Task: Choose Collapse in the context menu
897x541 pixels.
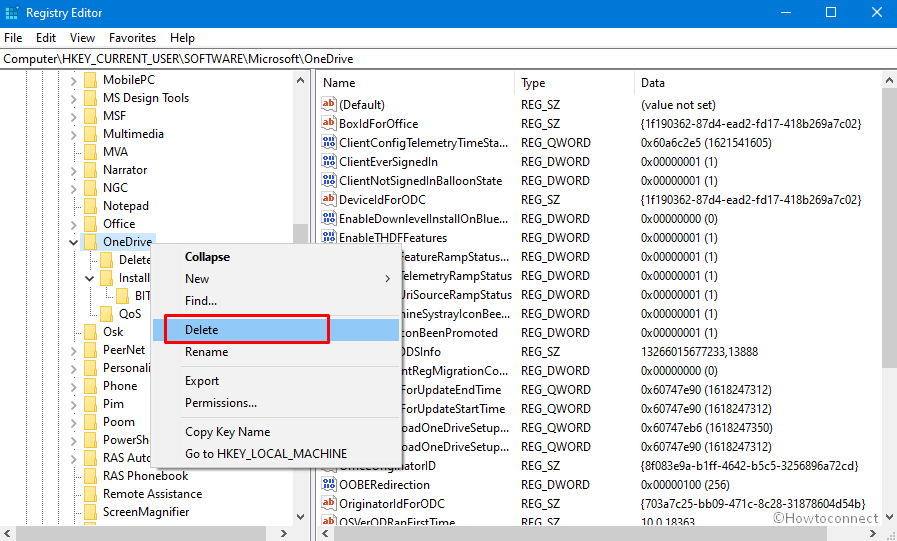Action: (x=276, y=257)
